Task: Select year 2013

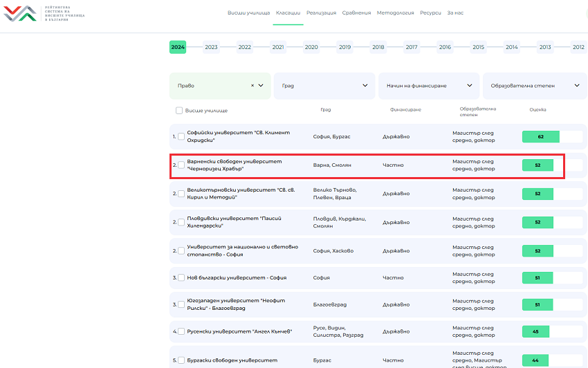Action: coord(545,47)
